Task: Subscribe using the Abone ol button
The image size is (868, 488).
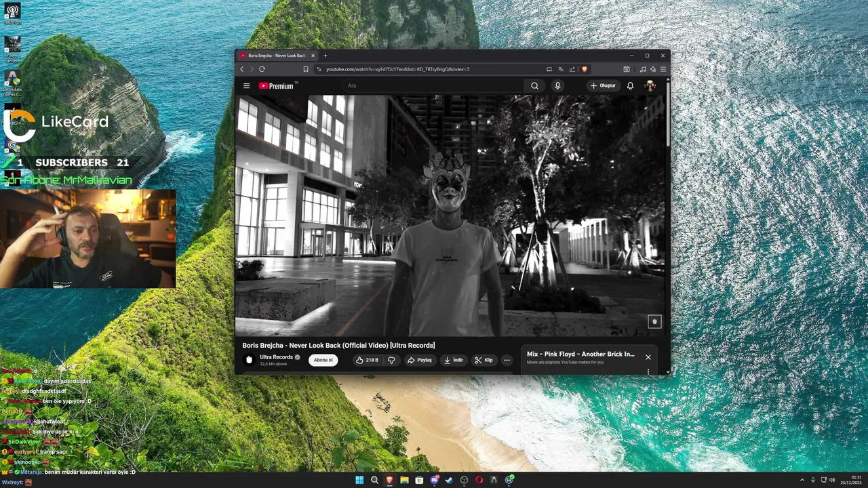Action: click(323, 360)
